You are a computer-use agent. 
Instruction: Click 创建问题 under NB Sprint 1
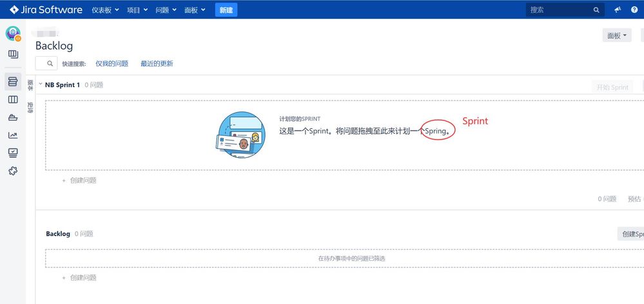point(83,180)
